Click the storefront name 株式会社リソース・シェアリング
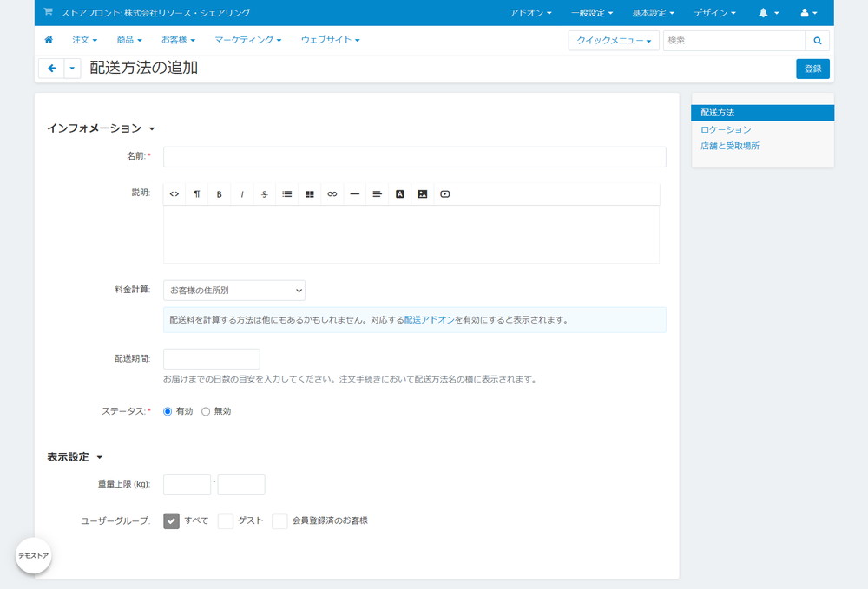 click(187, 13)
